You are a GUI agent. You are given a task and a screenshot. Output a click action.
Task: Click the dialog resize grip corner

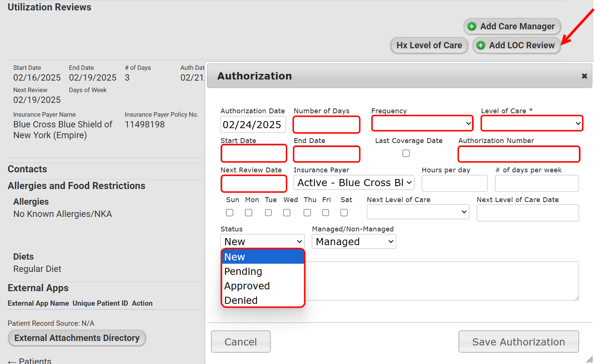pos(589,359)
